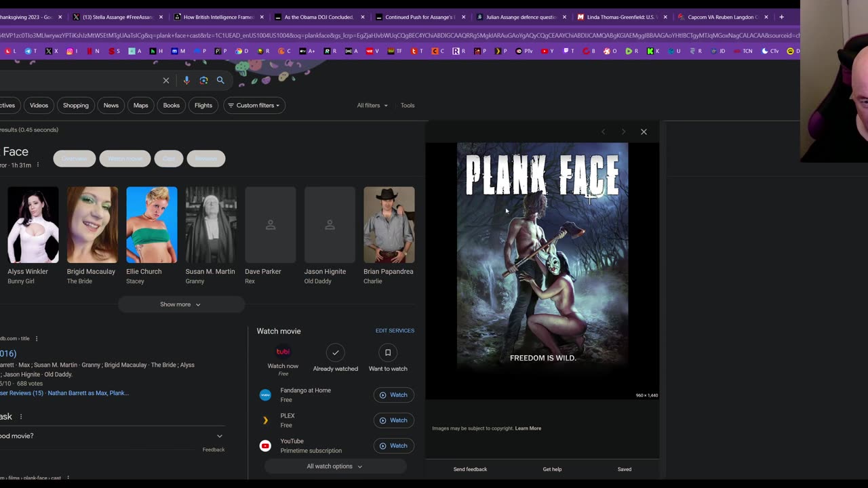Open the green Kick bookmark
Screen dimensions: 868x488
point(654,51)
